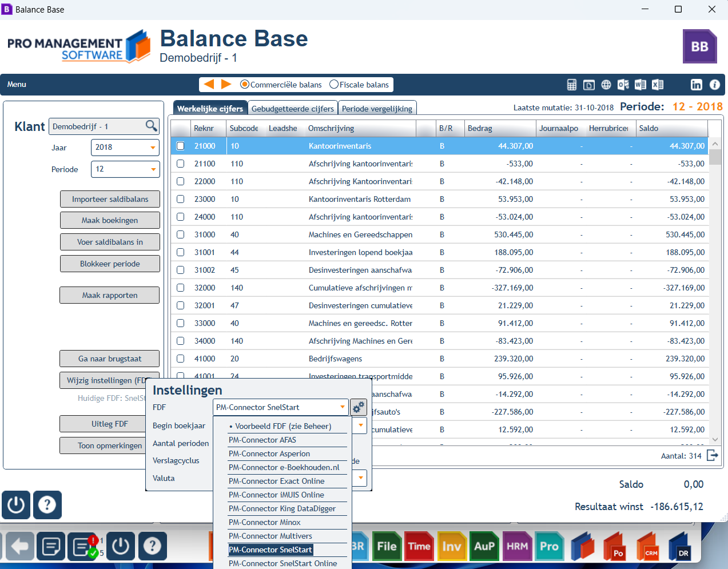Check the row 31000 Machines en Gereedschappen

[x=181, y=234]
